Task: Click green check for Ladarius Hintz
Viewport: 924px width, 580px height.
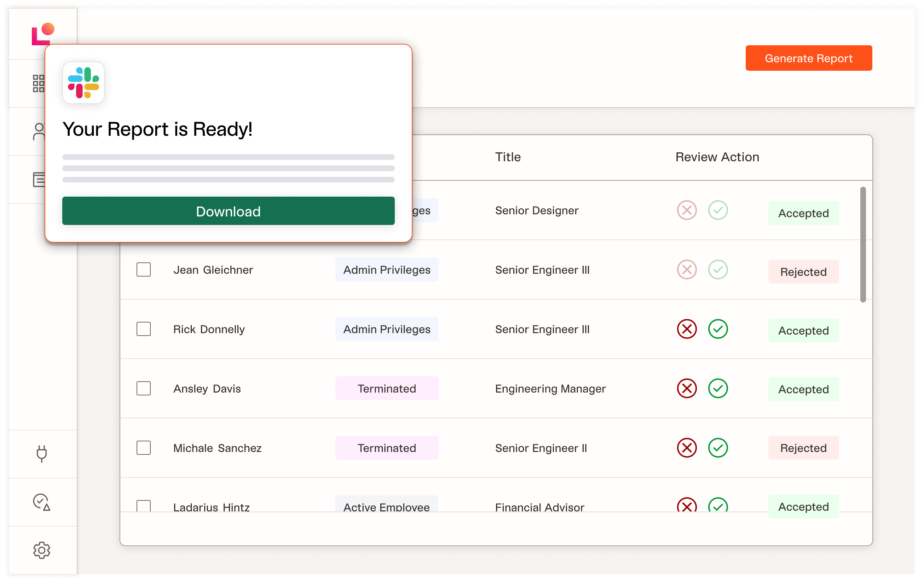Action: point(718,505)
